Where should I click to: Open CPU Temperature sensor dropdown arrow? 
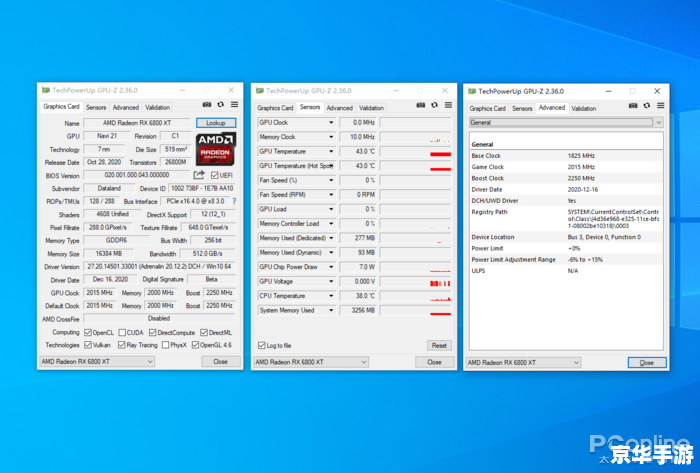(x=331, y=296)
